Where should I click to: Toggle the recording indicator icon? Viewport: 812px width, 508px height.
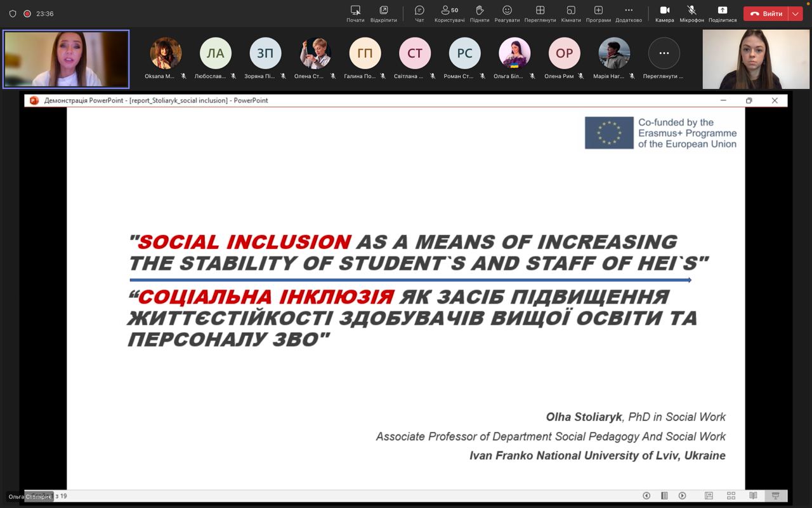(27, 13)
